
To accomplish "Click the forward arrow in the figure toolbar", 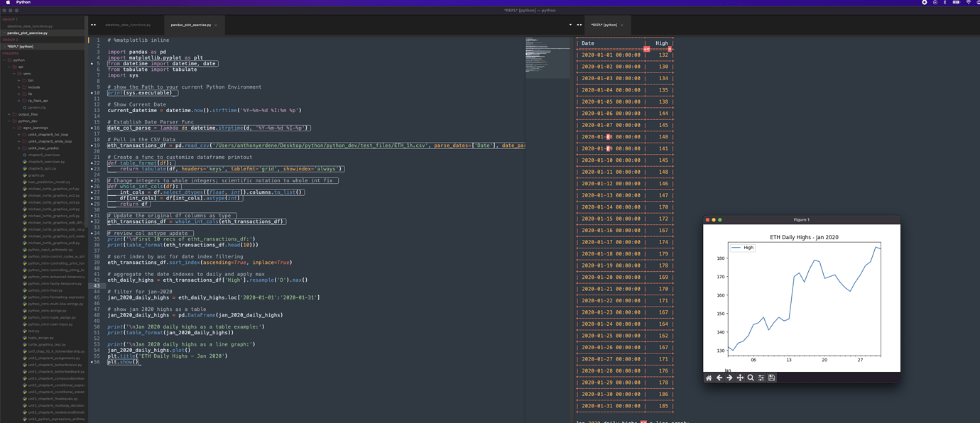I will pyautogui.click(x=729, y=378).
